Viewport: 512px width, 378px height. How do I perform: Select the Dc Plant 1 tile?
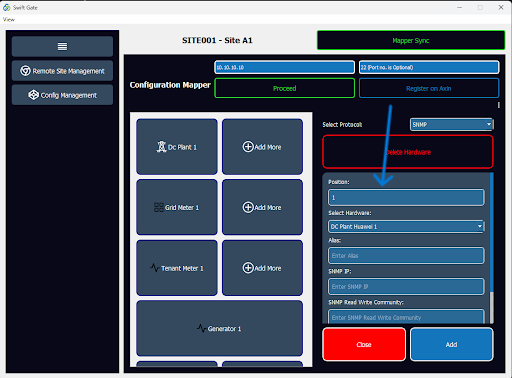pyautogui.click(x=177, y=147)
